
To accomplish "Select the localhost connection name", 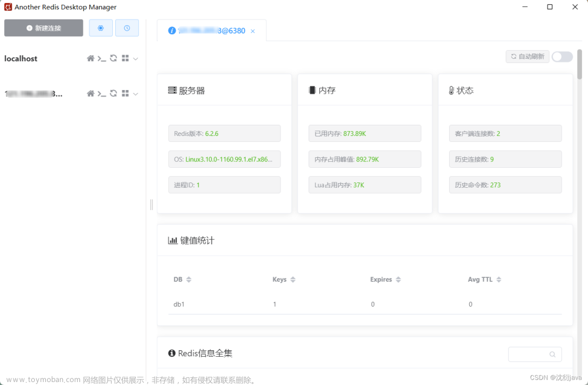I will pos(21,59).
